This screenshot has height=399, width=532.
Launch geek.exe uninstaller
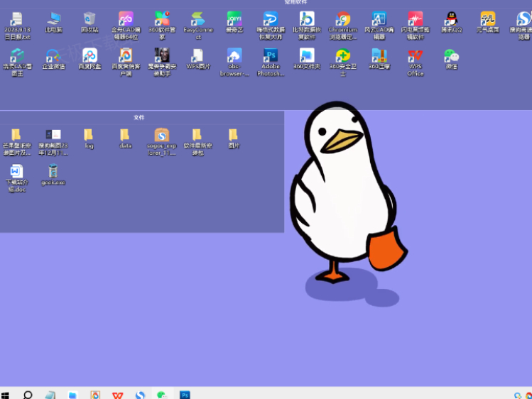pyautogui.click(x=53, y=175)
